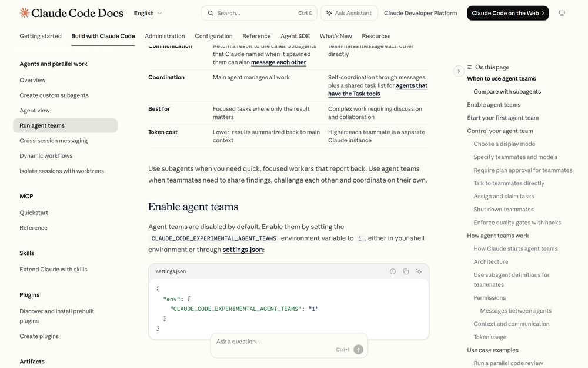The width and height of the screenshot is (588, 368).
Task: Open the settings.json inline link
Action: [243, 250]
